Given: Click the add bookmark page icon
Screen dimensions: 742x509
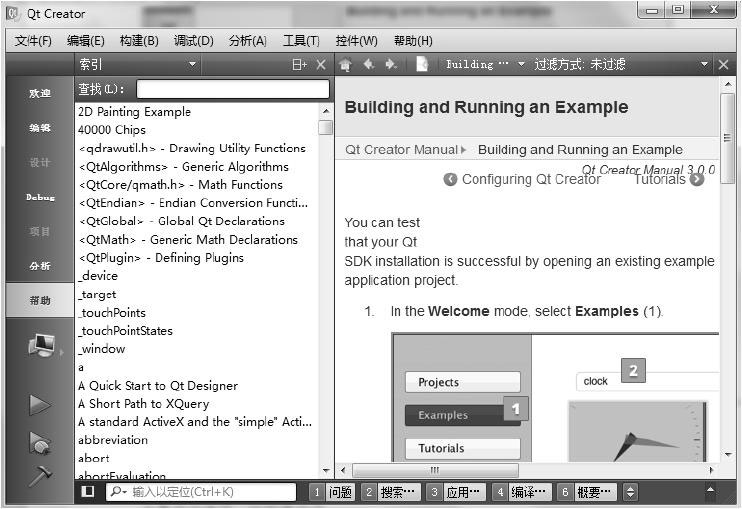Looking at the screenshot, I should click(x=422, y=64).
